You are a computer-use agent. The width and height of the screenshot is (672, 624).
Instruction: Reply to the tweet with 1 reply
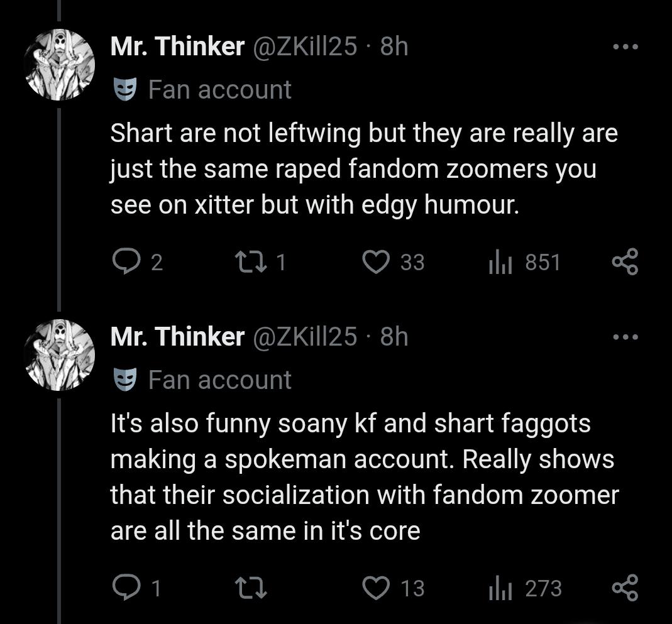pyautogui.click(x=126, y=588)
